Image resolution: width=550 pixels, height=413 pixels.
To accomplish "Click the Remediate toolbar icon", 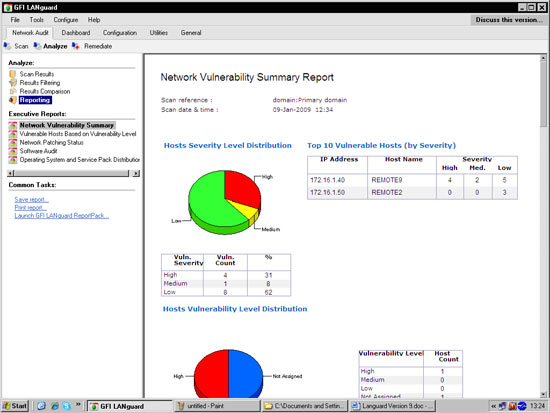I will click(75, 46).
